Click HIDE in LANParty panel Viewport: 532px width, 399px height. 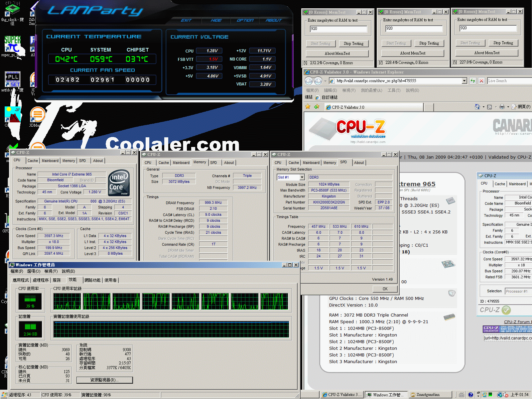[216, 20]
